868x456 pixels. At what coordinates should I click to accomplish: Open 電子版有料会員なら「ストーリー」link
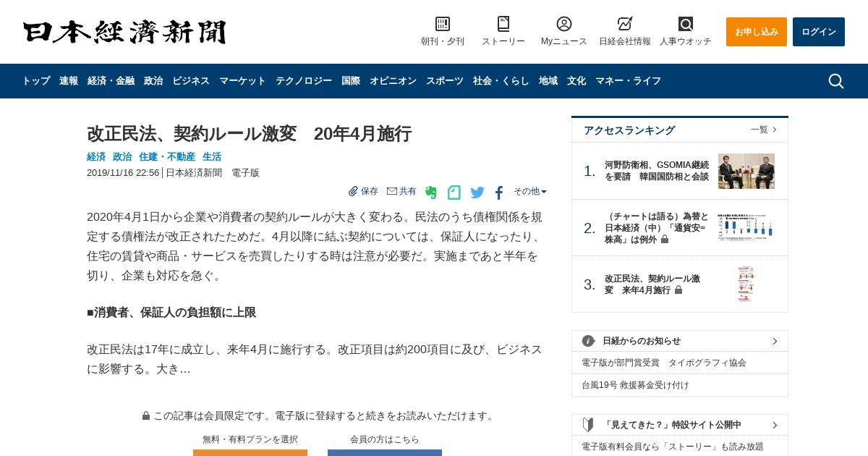[673, 447]
